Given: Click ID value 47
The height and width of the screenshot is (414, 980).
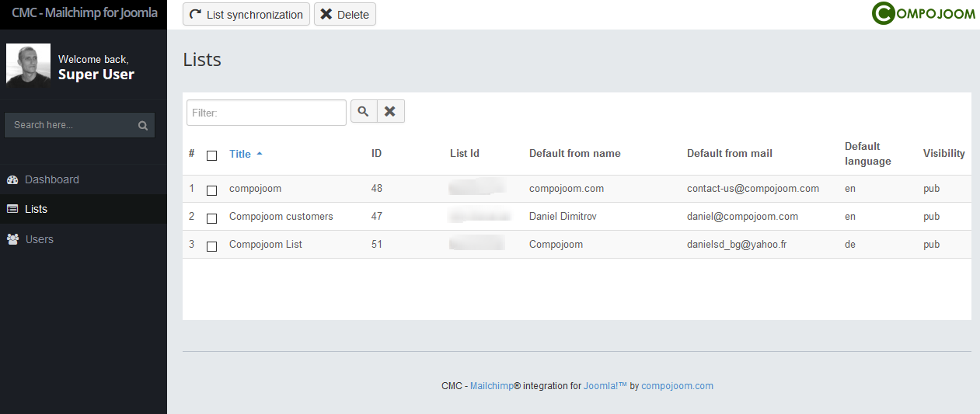Looking at the screenshot, I should click(377, 217).
